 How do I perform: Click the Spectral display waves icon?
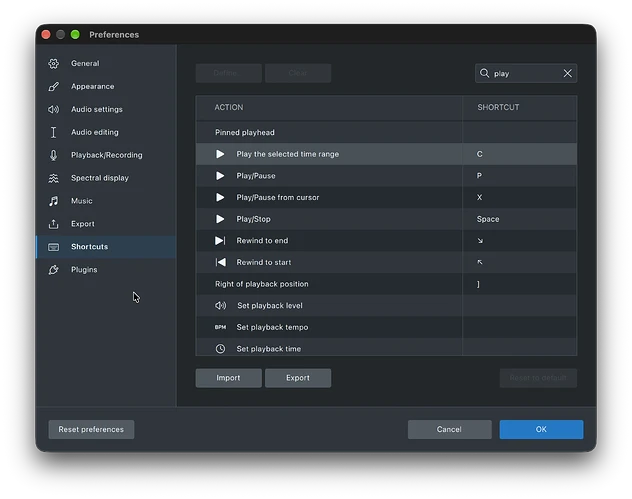pos(54,178)
